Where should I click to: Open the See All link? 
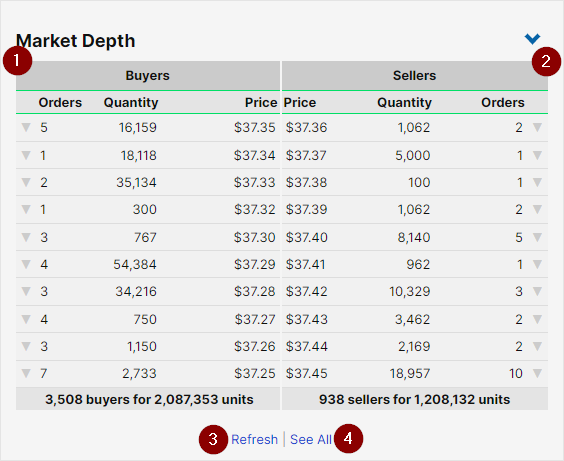(311, 439)
